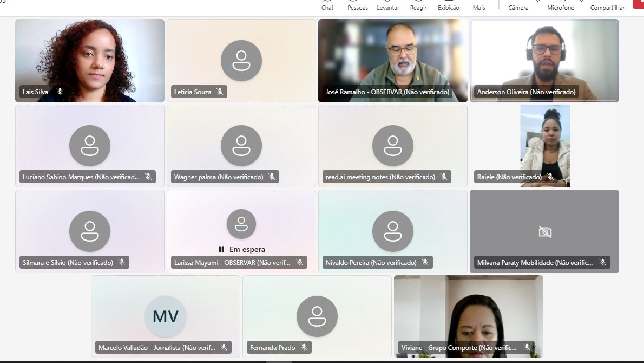Click muted mic icon beside read.ai meeting notes
644x363 pixels.
(444, 177)
